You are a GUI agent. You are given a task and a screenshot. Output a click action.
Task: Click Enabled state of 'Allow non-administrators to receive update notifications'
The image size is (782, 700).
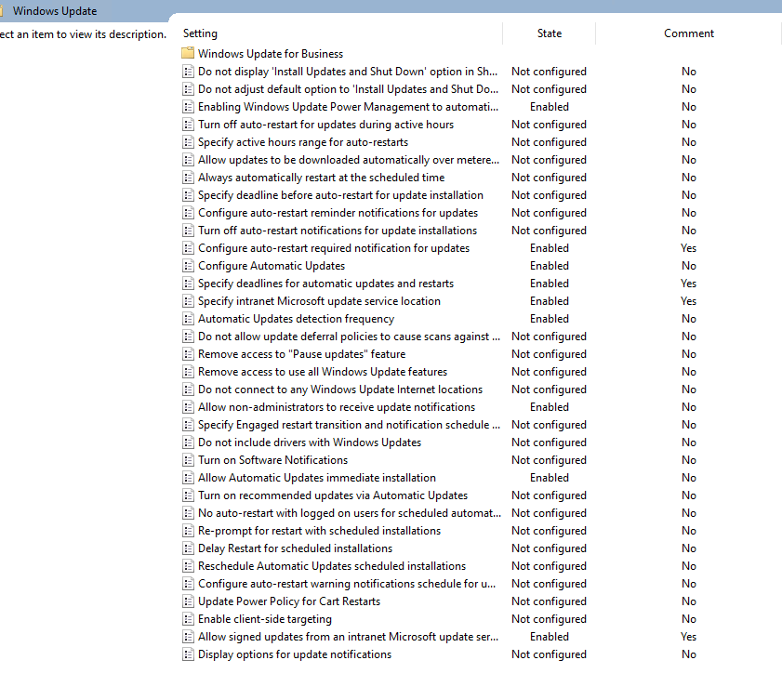point(550,407)
